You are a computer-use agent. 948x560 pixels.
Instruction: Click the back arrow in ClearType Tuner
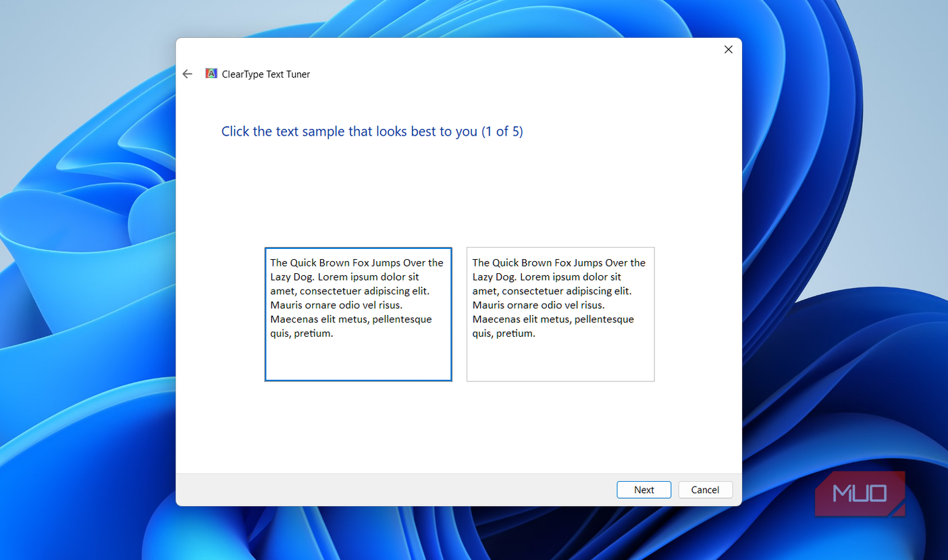pyautogui.click(x=188, y=74)
